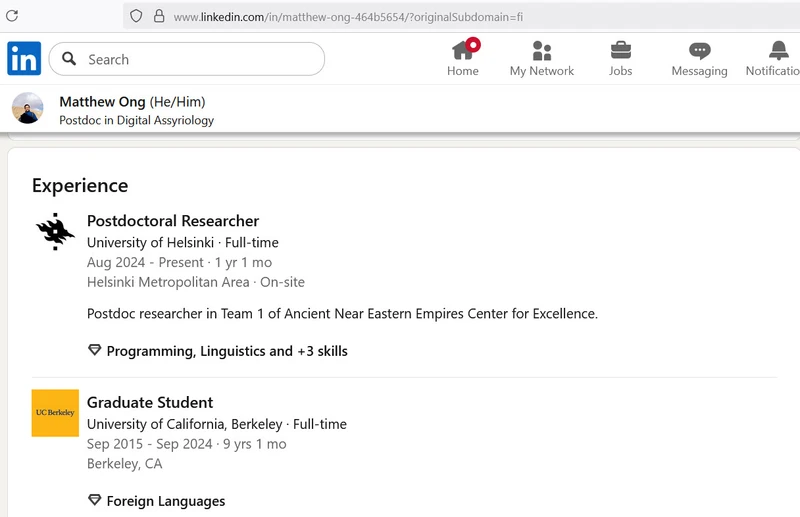Focus the LinkedIn Search field
This screenshot has height=517, width=800.
tap(200, 59)
